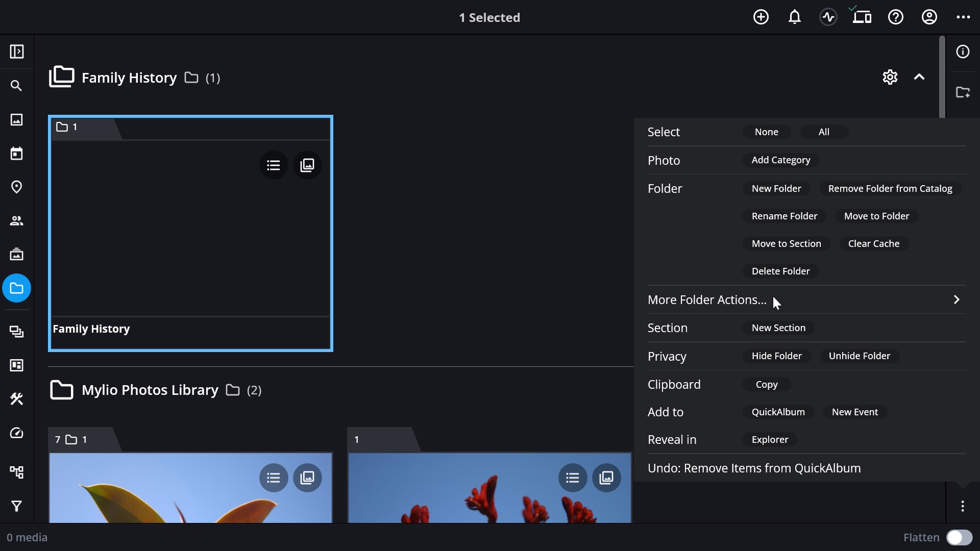The width and height of the screenshot is (980, 551).
Task: Click Remove Folder from Catalog
Action: [x=890, y=188]
